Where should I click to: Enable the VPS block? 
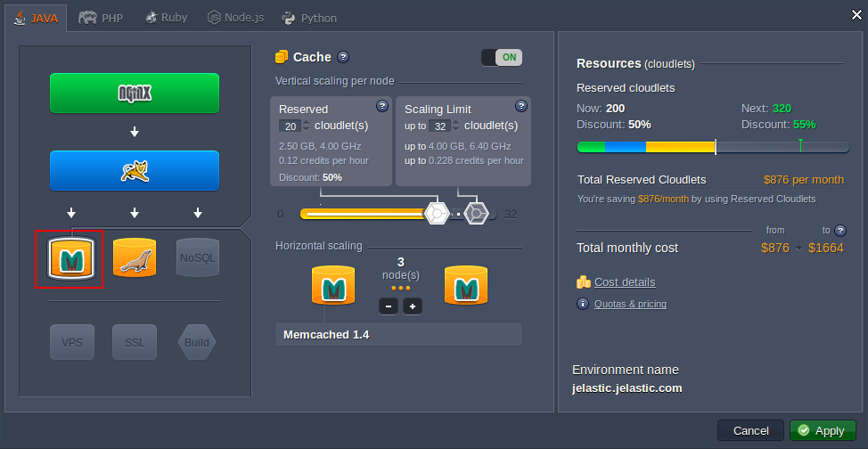(x=72, y=342)
